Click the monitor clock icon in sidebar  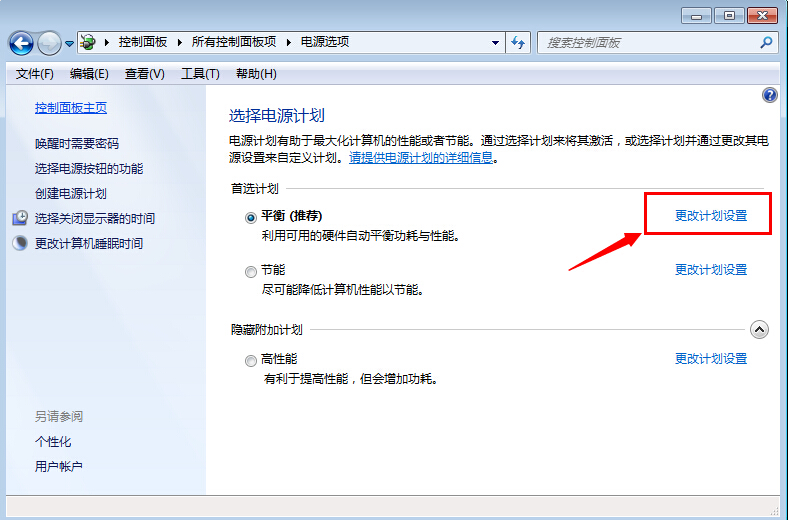pos(20,218)
